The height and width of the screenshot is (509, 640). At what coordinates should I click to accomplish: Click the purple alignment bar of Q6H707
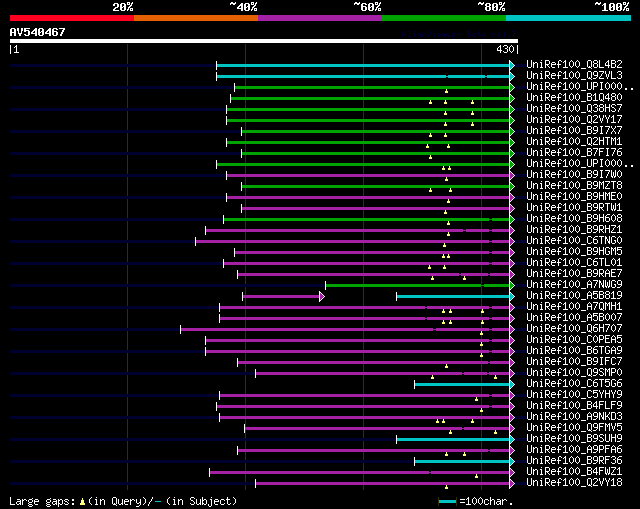coord(345,329)
